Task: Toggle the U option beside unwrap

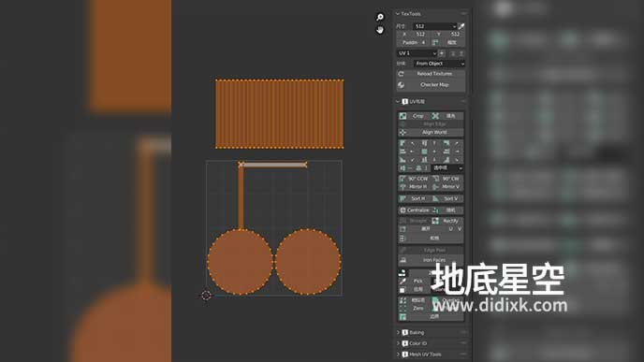Action: [451, 229]
